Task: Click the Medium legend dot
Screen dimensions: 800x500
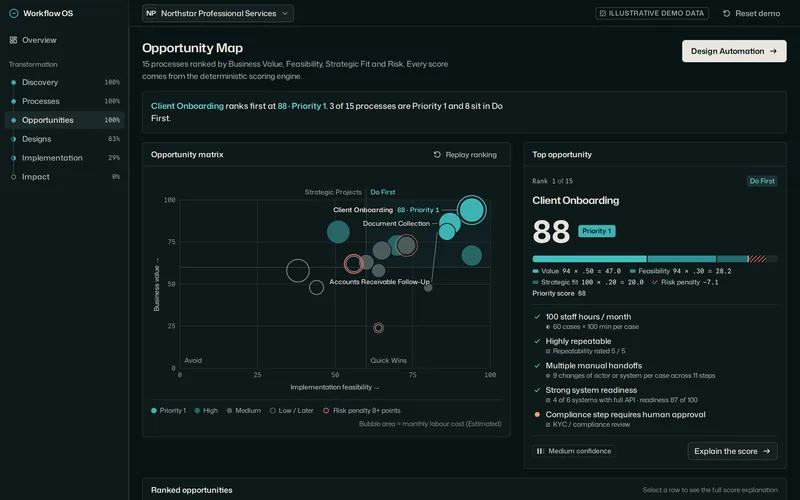Action: pyautogui.click(x=230, y=411)
